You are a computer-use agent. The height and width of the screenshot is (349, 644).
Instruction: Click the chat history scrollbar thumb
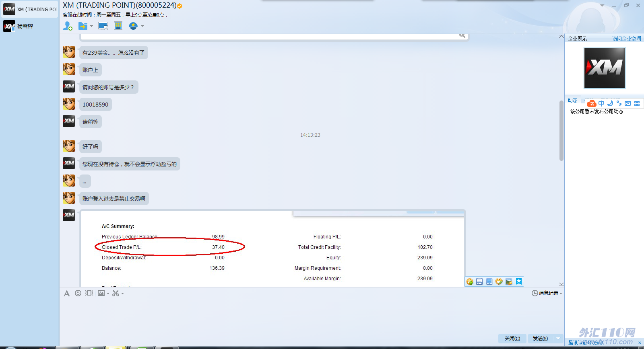point(561,131)
